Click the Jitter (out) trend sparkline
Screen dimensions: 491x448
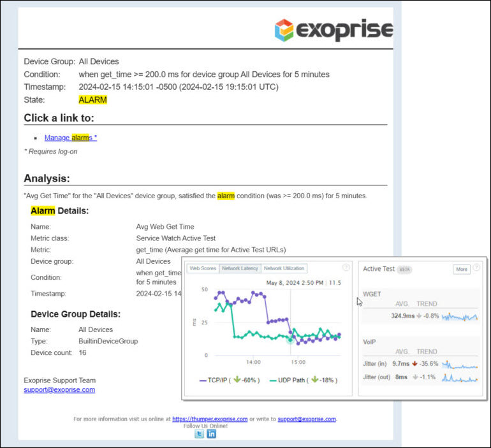coord(459,377)
